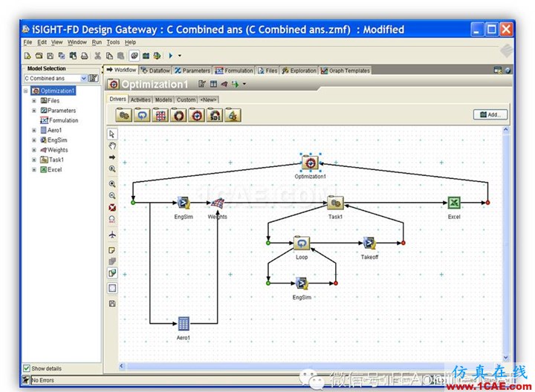Select the Task driver icon in palette
Image resolution: width=535 pixels, height=392 pixels.
[x=123, y=115]
